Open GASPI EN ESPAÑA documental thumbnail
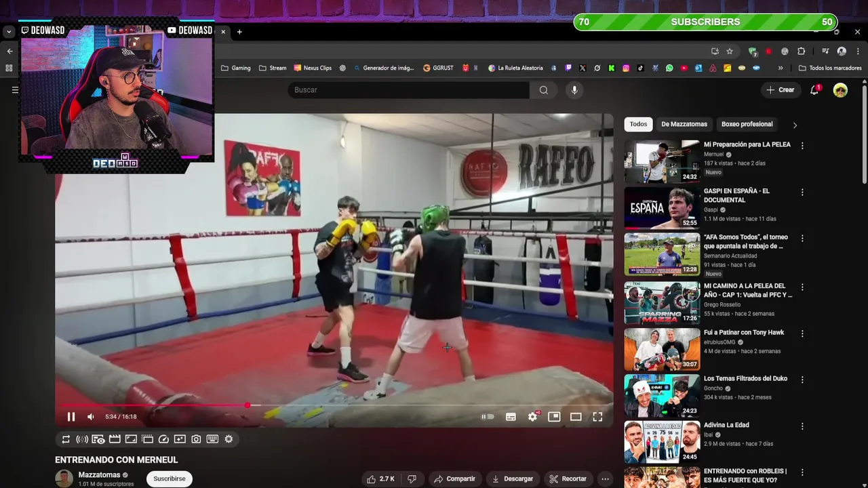 pyautogui.click(x=662, y=208)
